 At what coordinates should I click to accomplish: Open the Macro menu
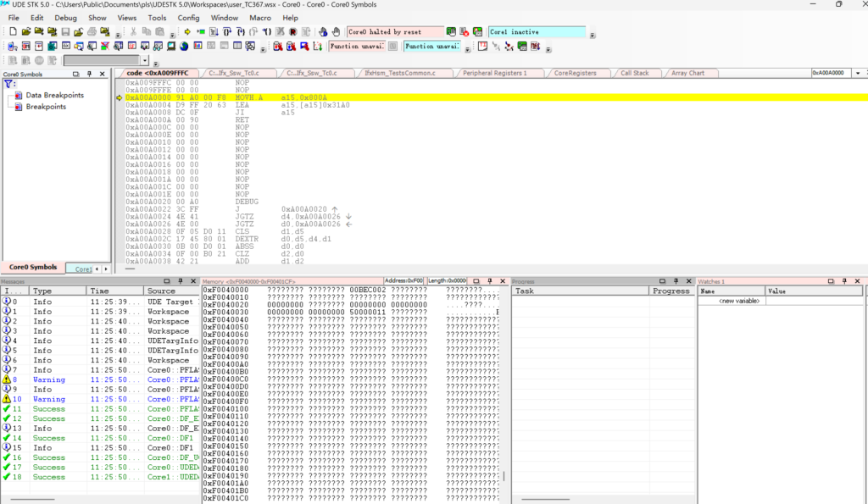point(260,17)
